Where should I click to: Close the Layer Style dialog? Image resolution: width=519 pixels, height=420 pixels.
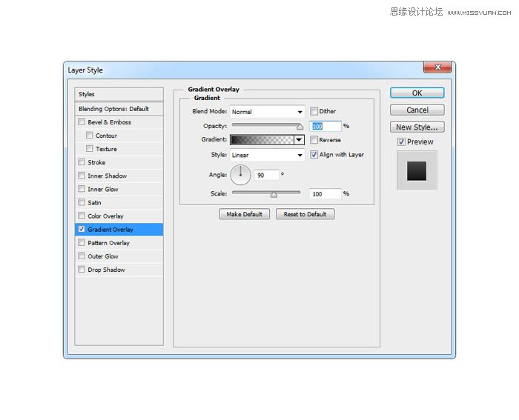pyautogui.click(x=437, y=69)
